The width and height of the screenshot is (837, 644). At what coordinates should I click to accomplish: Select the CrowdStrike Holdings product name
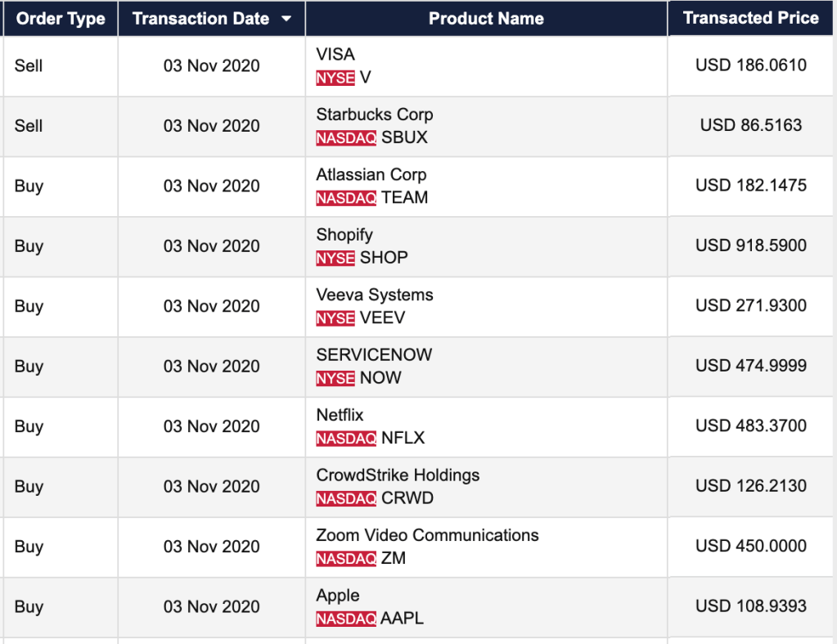point(398,475)
